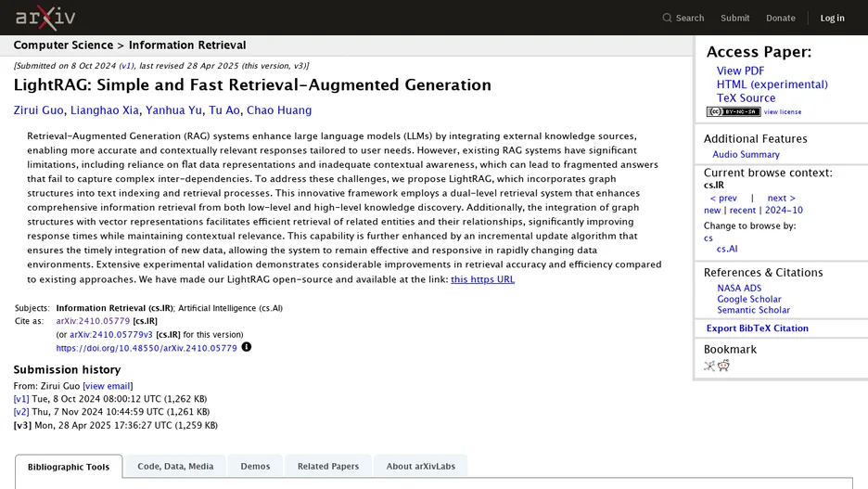Open NASA ADS references
Screen dimensions: 868x489
coord(739,288)
